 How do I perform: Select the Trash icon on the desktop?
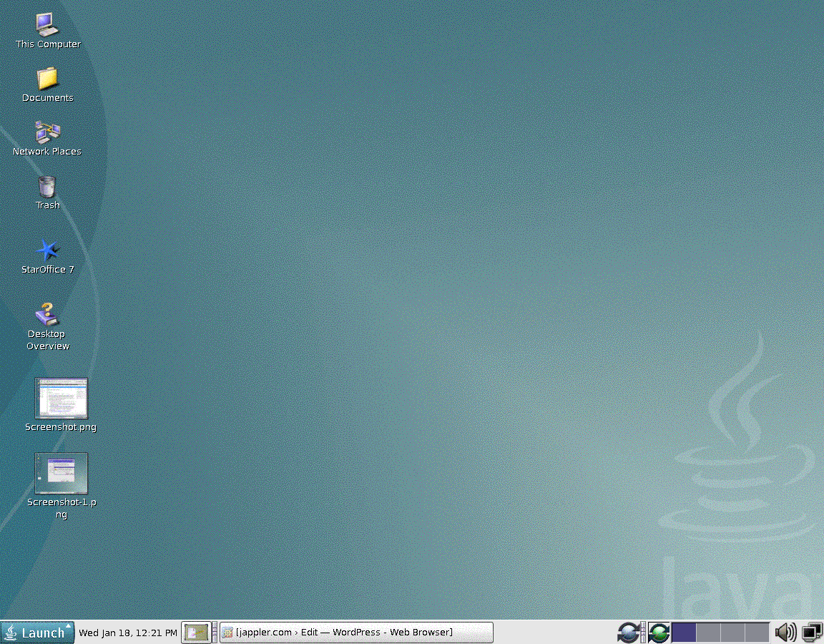pyautogui.click(x=47, y=187)
